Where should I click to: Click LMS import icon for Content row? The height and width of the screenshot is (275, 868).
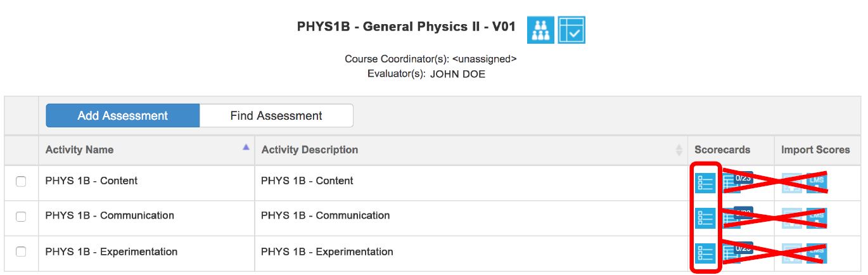(817, 182)
